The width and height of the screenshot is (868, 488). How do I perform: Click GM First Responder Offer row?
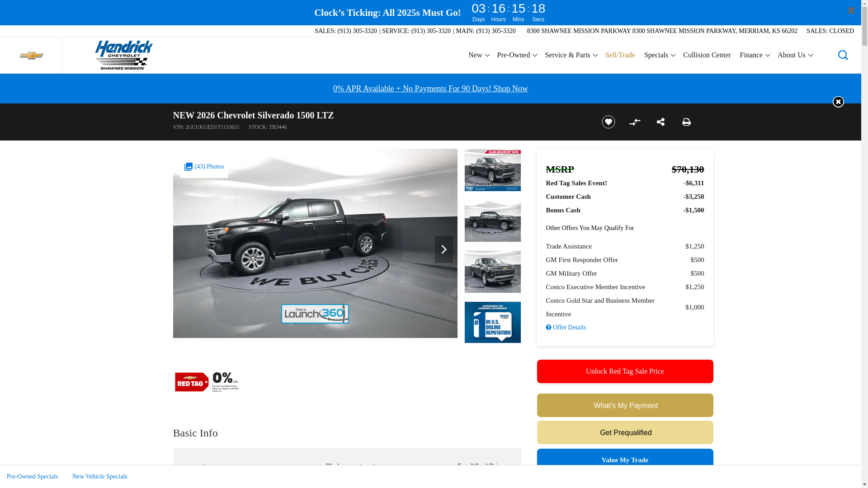625,260
